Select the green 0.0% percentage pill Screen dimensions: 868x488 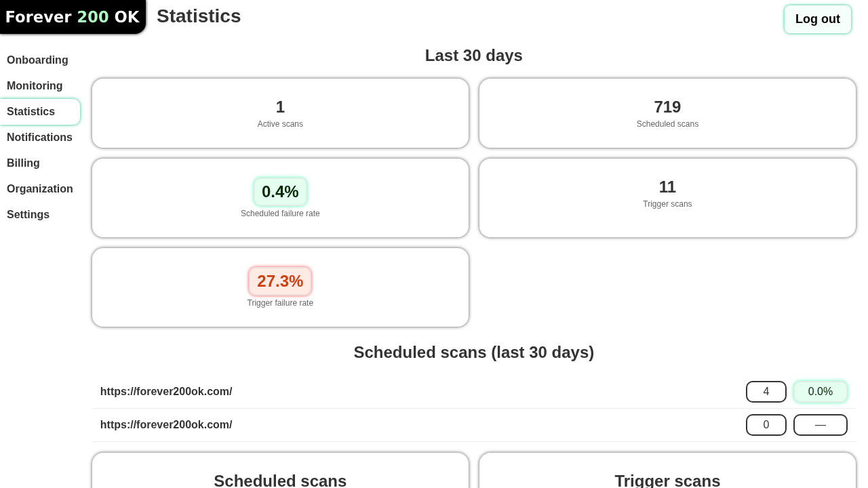821,391
